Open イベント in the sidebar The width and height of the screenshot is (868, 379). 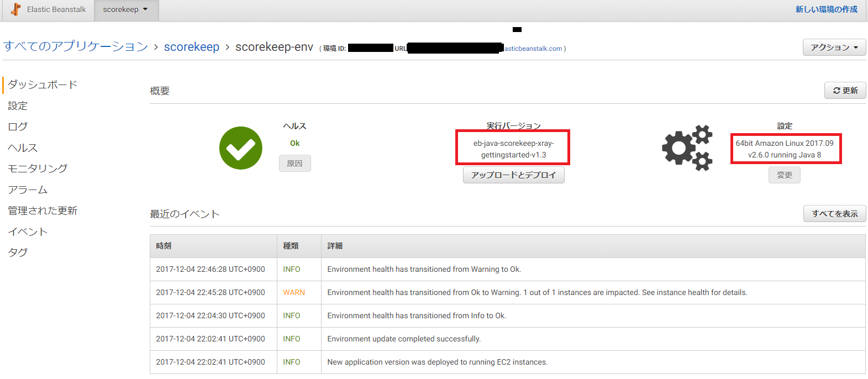[x=28, y=231]
